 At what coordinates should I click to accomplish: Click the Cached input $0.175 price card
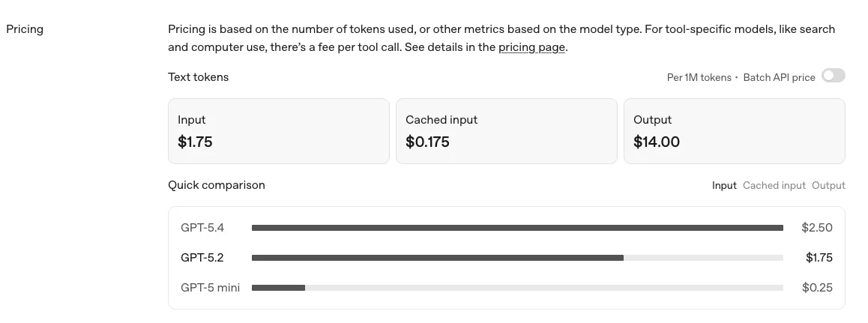coord(506,131)
